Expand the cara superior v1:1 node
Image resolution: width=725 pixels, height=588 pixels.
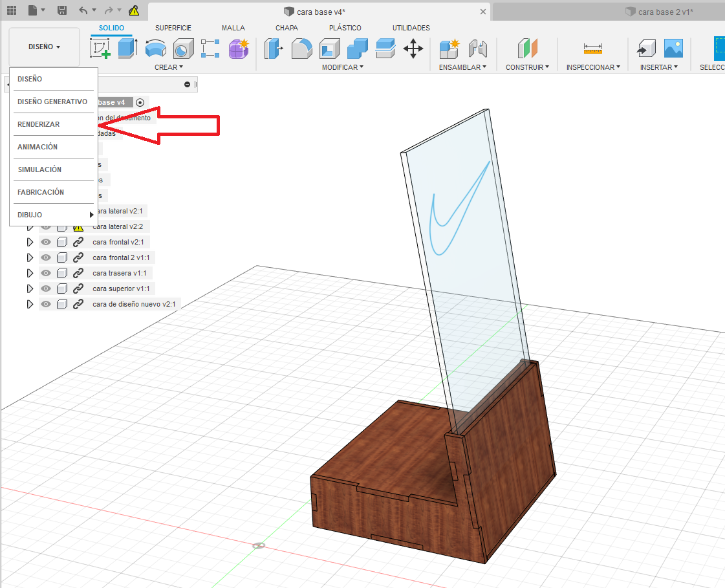point(30,289)
